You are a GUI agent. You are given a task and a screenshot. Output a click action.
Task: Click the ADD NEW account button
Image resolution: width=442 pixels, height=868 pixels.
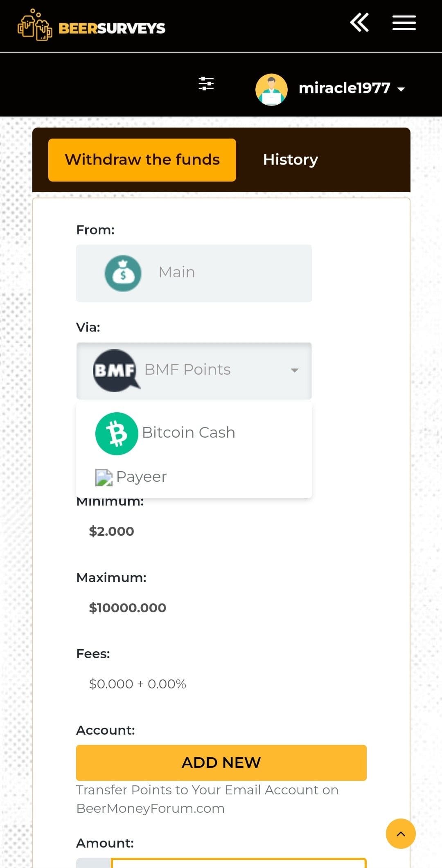[221, 762]
